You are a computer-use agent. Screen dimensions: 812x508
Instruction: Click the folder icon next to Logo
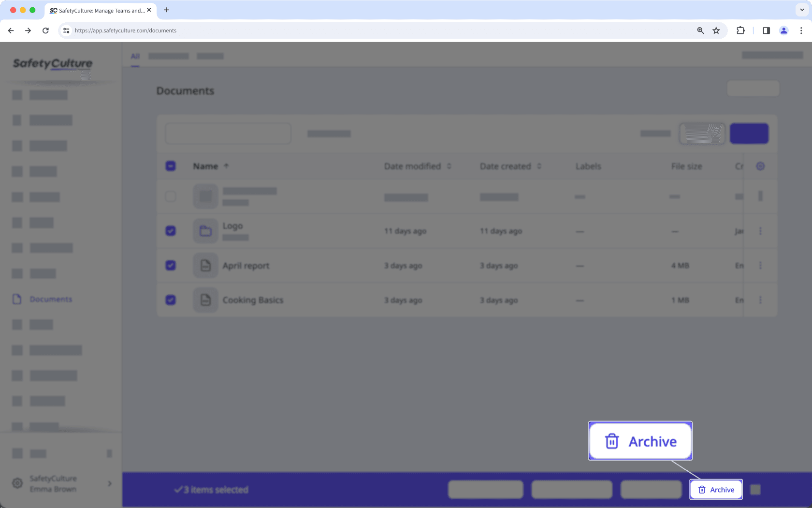[x=205, y=231]
